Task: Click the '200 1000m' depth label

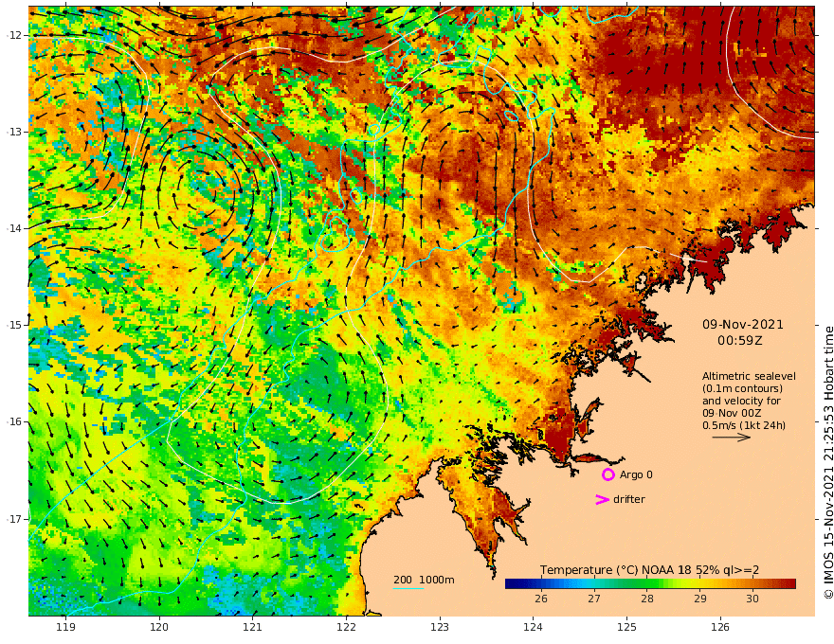Action: point(424,580)
